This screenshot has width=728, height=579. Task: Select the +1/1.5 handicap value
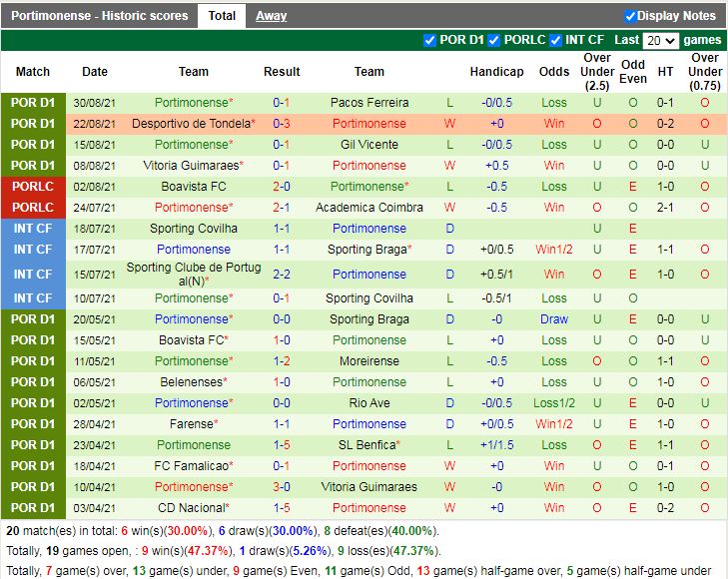496,444
